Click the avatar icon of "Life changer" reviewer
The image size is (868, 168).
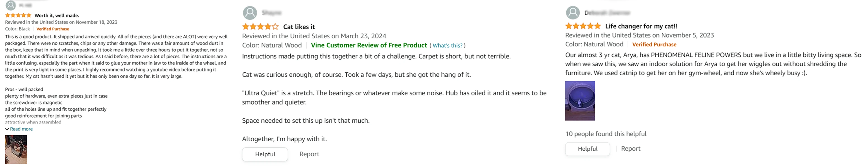(x=572, y=13)
